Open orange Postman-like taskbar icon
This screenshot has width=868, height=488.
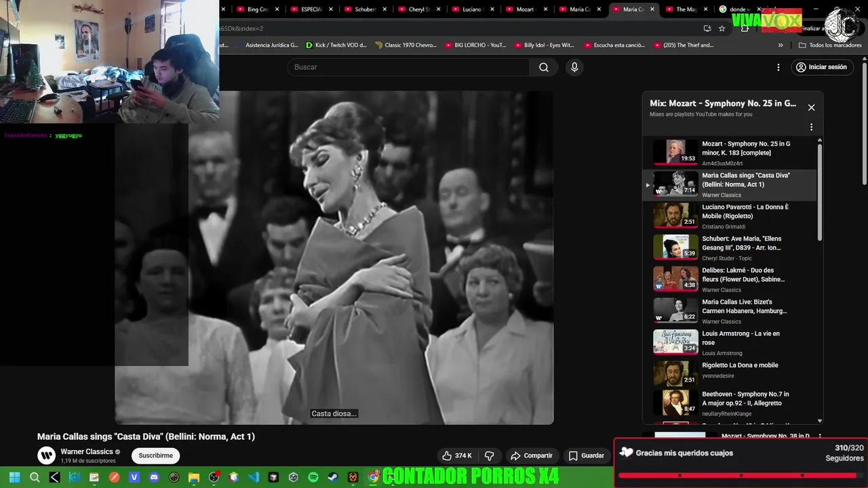(115, 478)
